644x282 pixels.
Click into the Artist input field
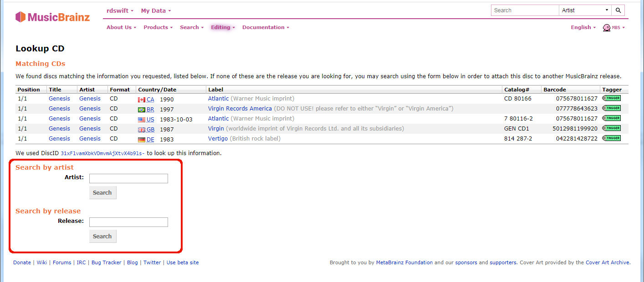(x=128, y=178)
